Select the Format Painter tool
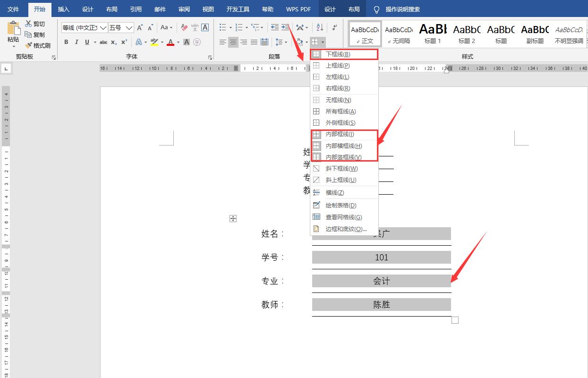 tap(39, 45)
